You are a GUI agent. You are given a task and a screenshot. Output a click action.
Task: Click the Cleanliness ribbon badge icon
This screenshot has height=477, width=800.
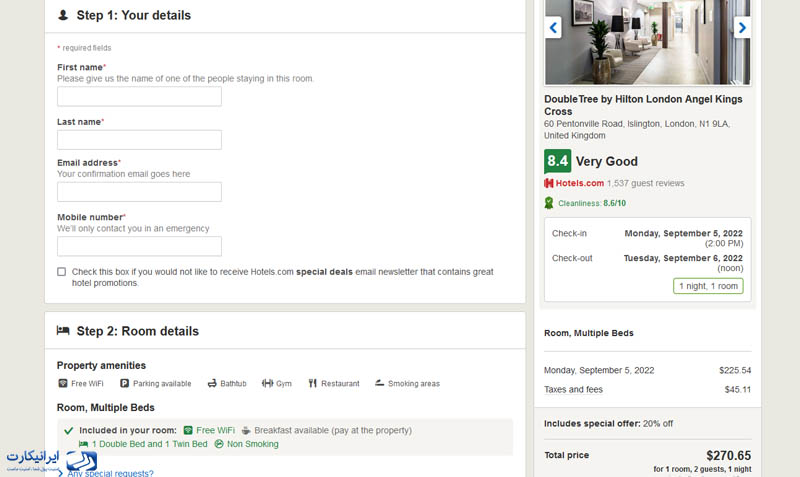(x=549, y=203)
